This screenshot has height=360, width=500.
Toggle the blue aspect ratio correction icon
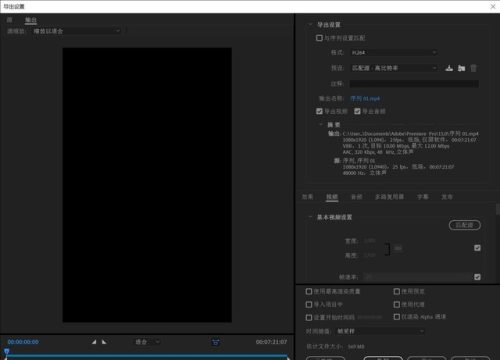(x=216, y=342)
